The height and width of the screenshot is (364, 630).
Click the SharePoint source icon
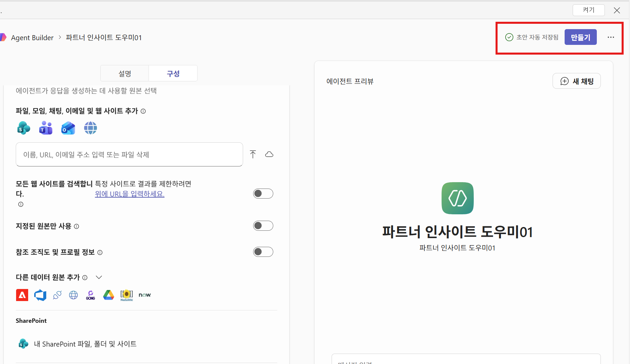pyautogui.click(x=23, y=128)
